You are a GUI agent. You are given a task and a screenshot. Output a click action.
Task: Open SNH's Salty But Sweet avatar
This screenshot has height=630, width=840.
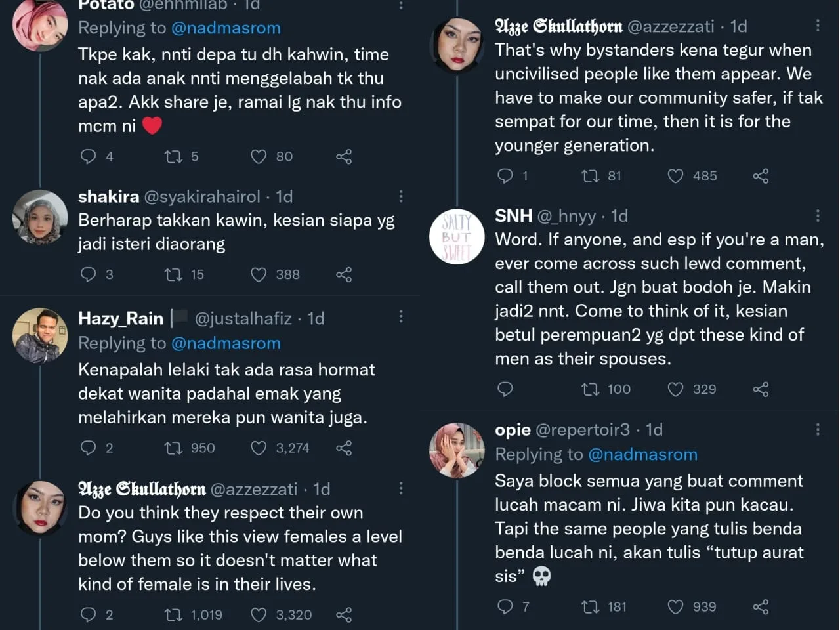tap(457, 236)
